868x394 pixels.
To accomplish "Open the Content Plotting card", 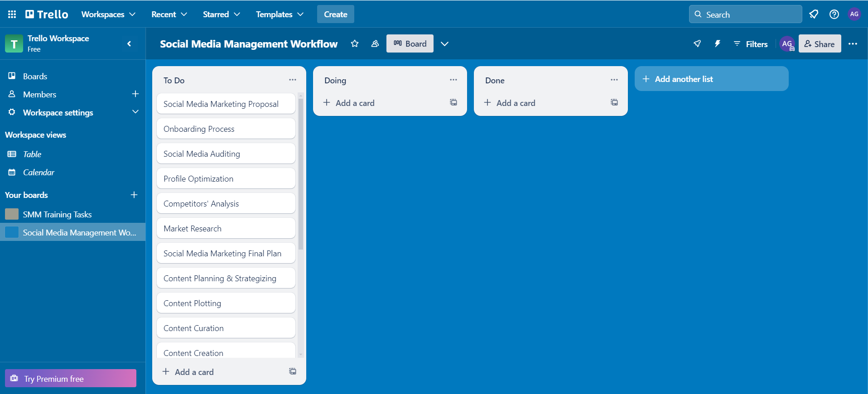I will pyautogui.click(x=226, y=303).
